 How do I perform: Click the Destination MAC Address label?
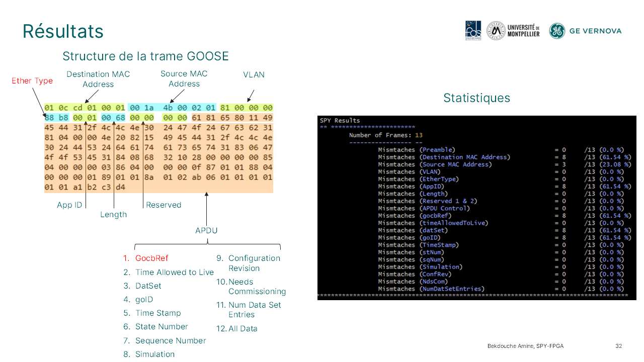(98, 79)
